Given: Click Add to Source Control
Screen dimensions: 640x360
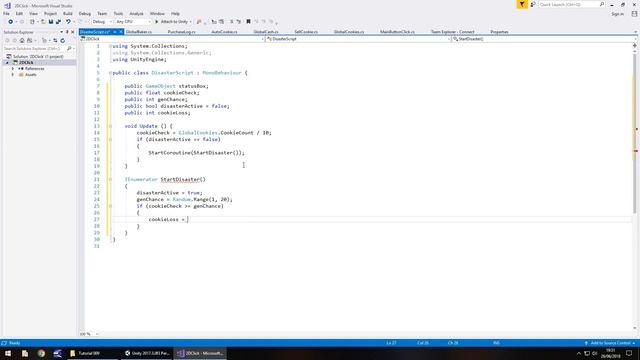Looking at the screenshot, I should point(611,343).
